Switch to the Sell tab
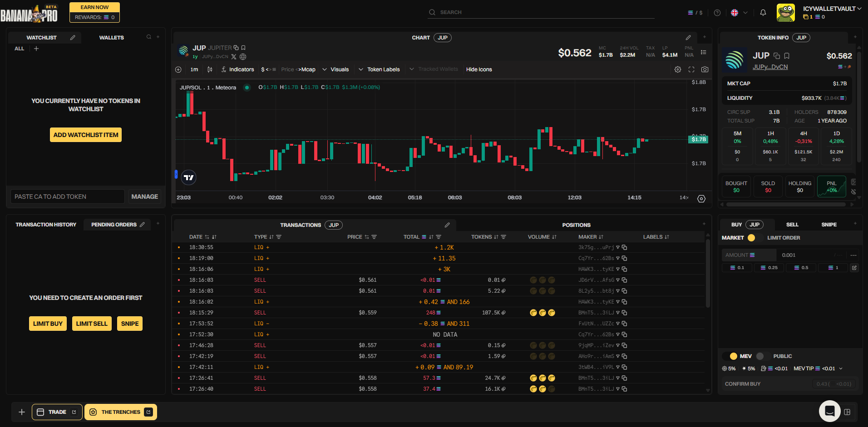 pos(792,225)
